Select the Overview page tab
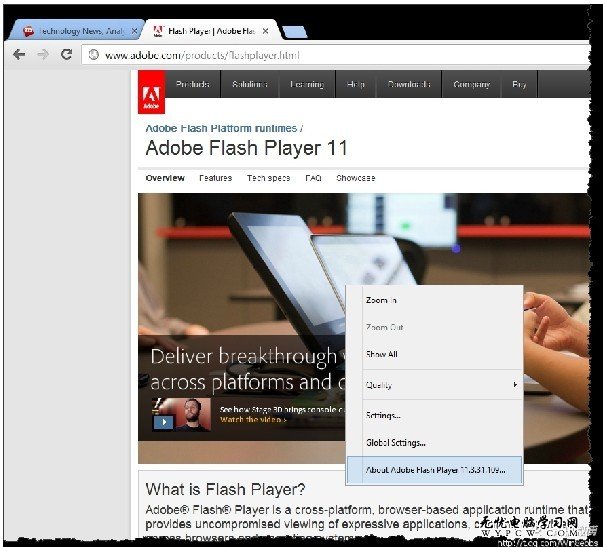Image resolution: width=603 pixels, height=547 pixels. coord(165,178)
